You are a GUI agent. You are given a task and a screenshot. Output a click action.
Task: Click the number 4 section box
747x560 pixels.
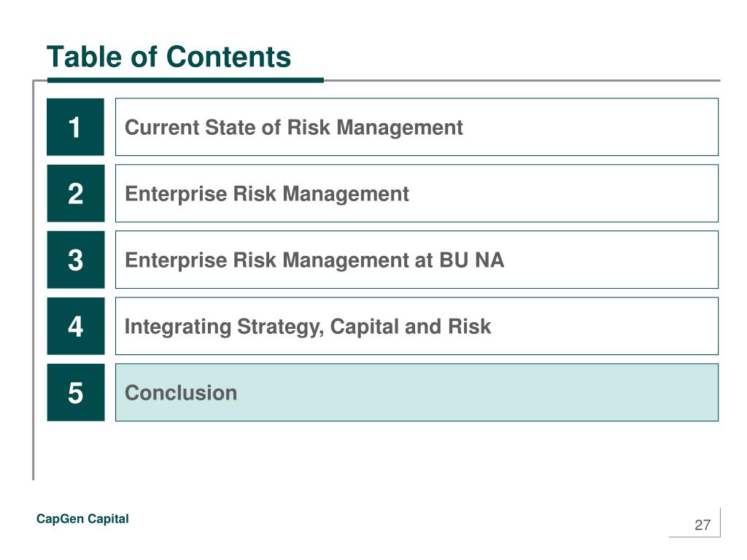tap(75, 326)
